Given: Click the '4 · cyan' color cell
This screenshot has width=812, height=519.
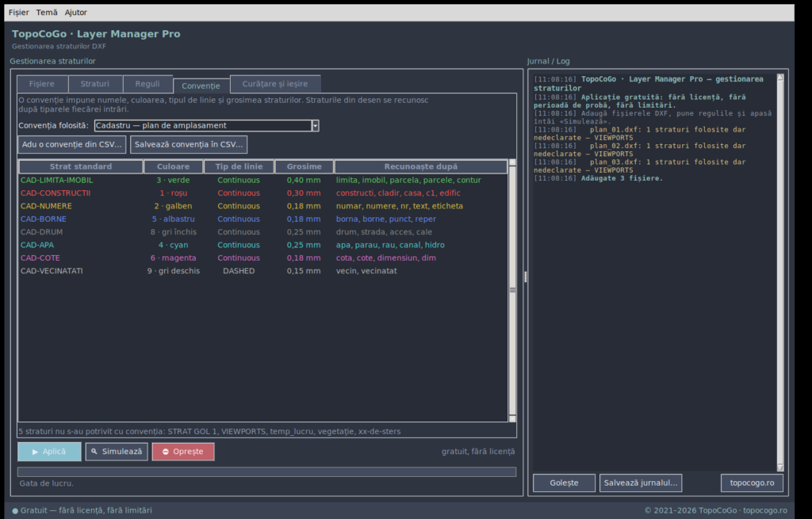Looking at the screenshot, I should tap(173, 245).
